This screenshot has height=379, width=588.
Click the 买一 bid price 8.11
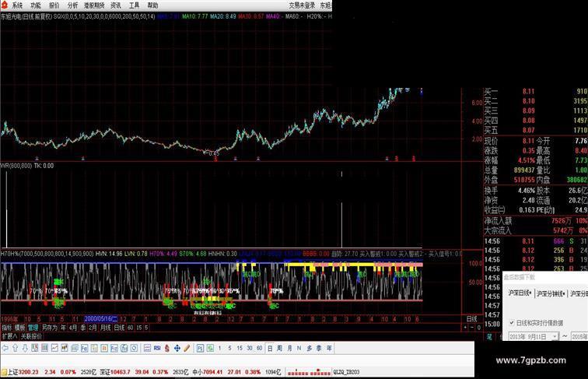tap(528, 91)
